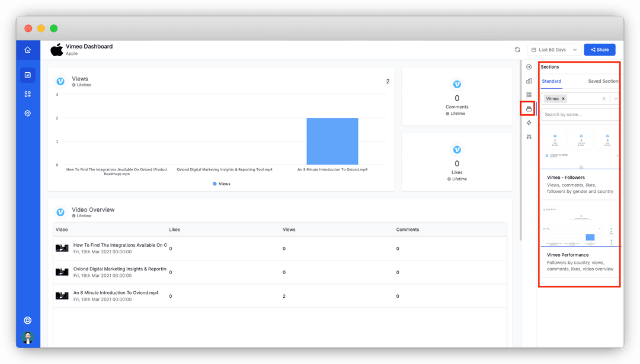Screen dimensions: 640x364
Task: Refresh the dashboard data
Action: point(517,50)
